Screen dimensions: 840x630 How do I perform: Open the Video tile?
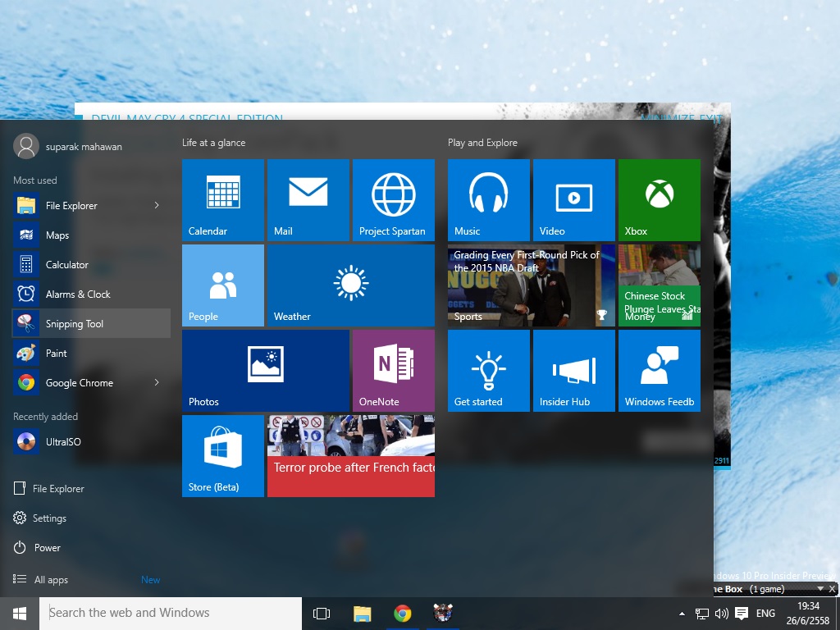point(573,200)
